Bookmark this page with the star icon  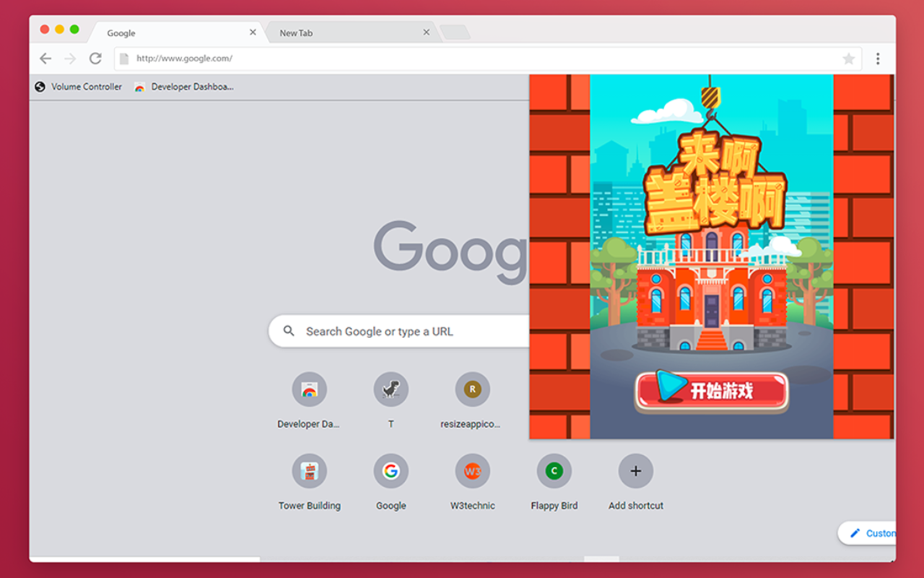click(849, 59)
